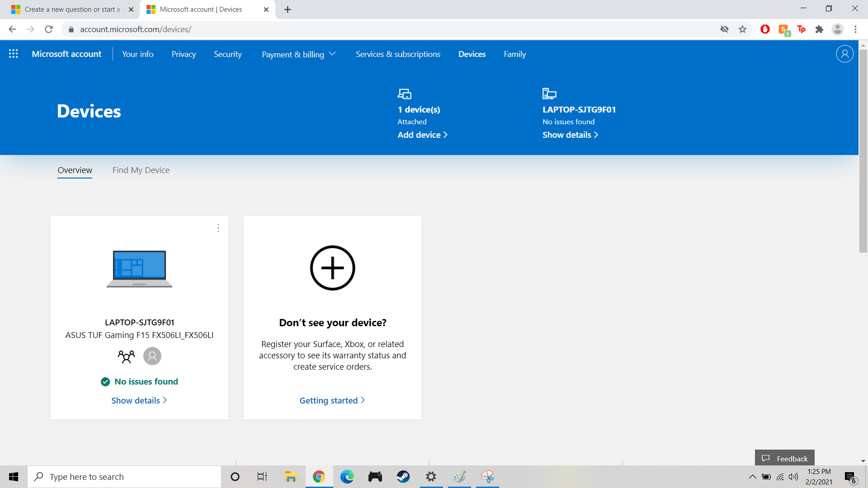Viewport: 868px width, 488px height.
Task: Open Microsoft Edge from the taskbar
Action: tap(347, 477)
